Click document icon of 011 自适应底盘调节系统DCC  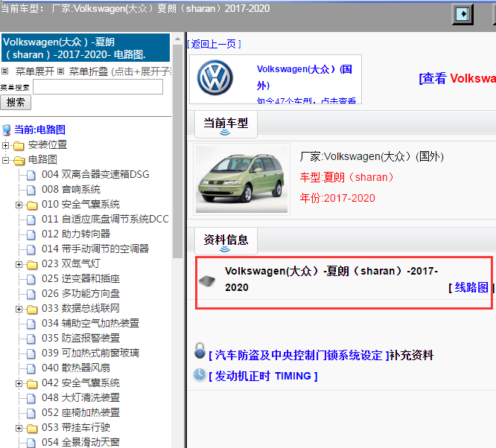pyautogui.click(x=31, y=220)
